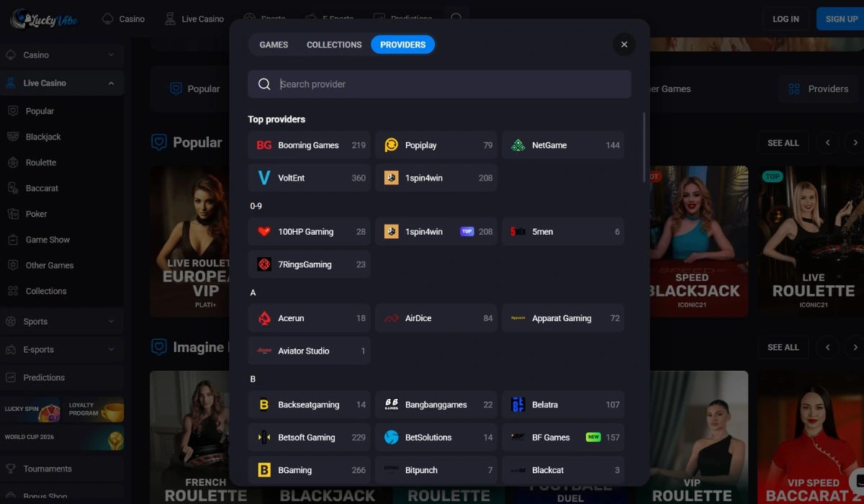Screen dimensions: 864x504
Task: Open the World Cup 2026 banner
Action: click(62, 438)
